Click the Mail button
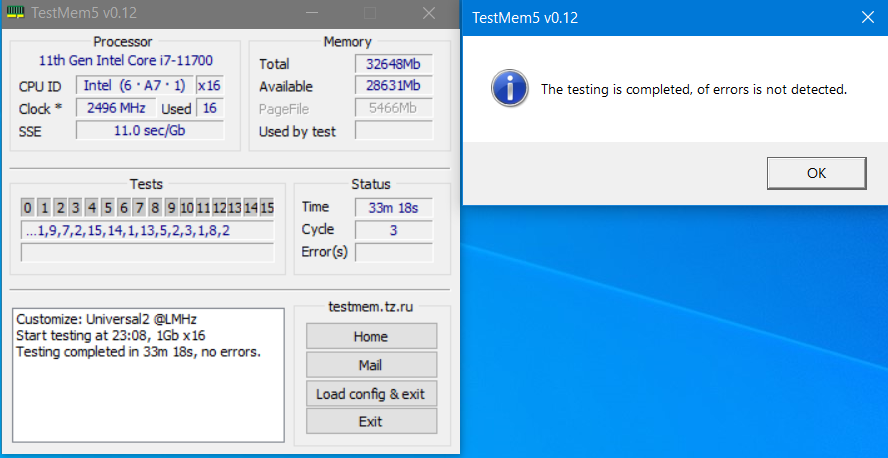Viewport: 888px width, 458px height. coord(371,365)
